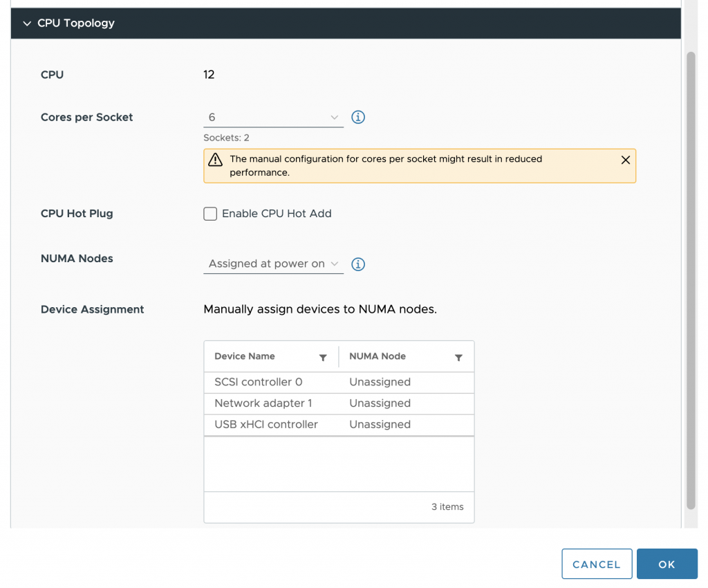Screen dimensions: 708x588
Task: Open the Cores per Socket dropdown
Action: pyautogui.click(x=273, y=118)
